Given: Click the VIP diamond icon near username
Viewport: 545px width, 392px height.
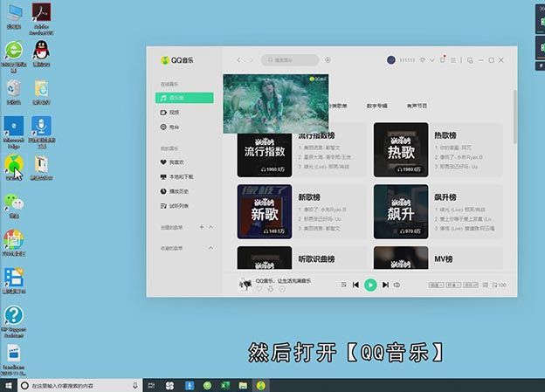Looking at the screenshot, I should point(423,60).
